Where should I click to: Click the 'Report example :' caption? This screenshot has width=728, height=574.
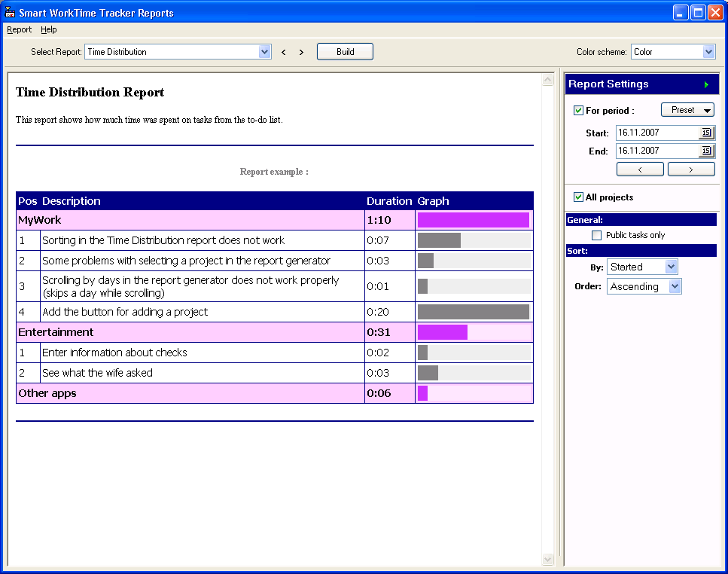pos(274,172)
